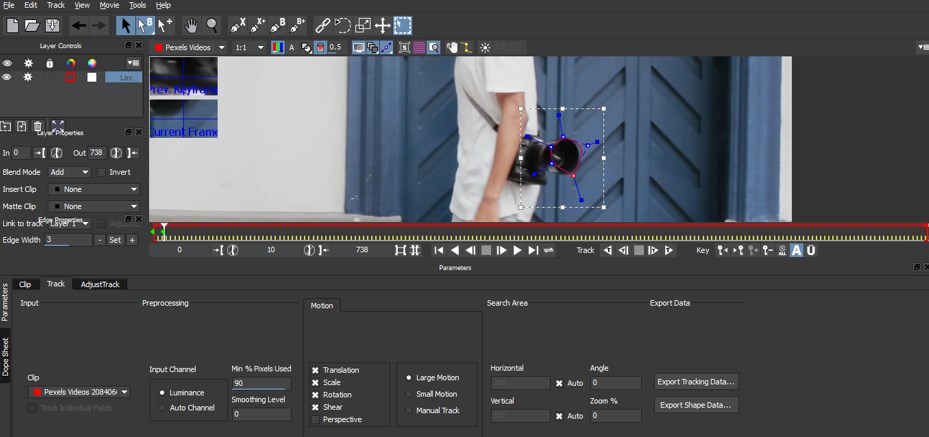This screenshot has width=929, height=437.
Task: Toggle tracking cog for the selected layer
Action: (x=28, y=77)
